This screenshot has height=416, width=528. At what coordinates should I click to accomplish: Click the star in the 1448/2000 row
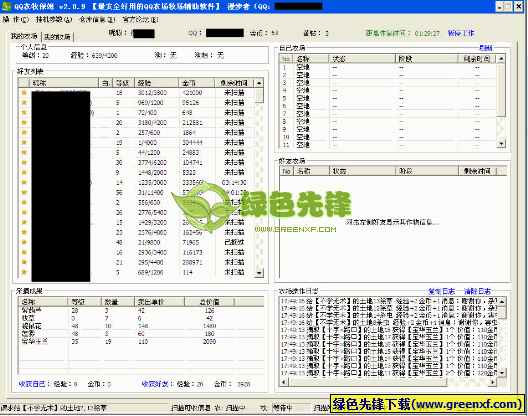tap(24, 172)
